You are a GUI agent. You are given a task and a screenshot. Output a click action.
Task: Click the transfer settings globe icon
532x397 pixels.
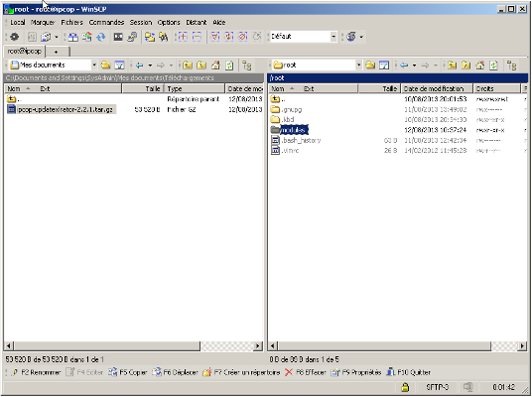click(351, 37)
